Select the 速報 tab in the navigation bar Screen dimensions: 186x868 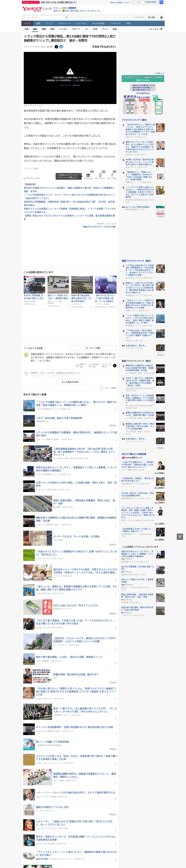click(x=38, y=24)
